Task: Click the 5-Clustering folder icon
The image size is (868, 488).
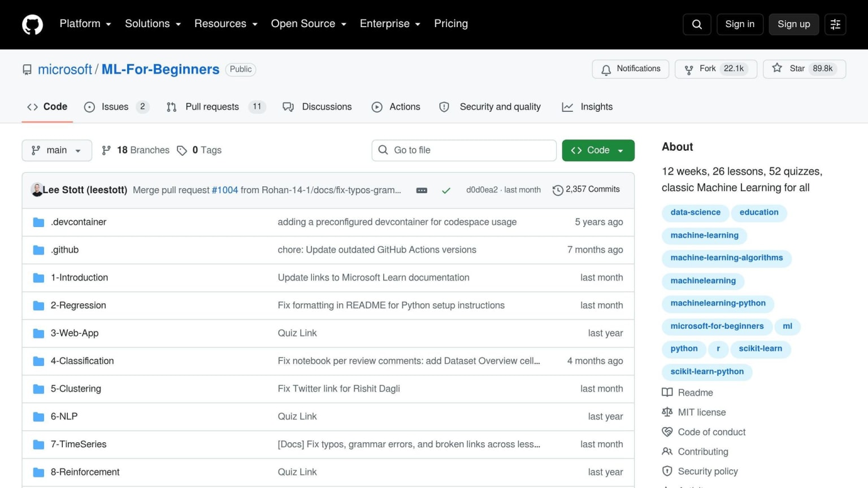Action: coord(38,389)
